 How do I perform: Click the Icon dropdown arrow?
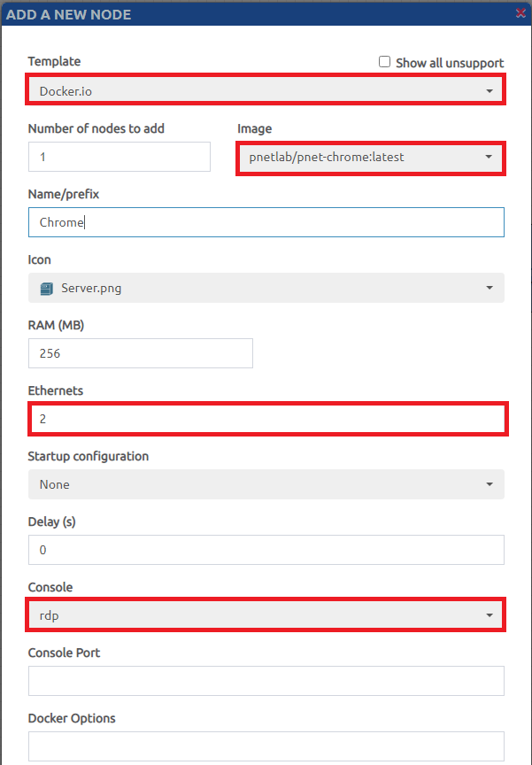coord(490,289)
